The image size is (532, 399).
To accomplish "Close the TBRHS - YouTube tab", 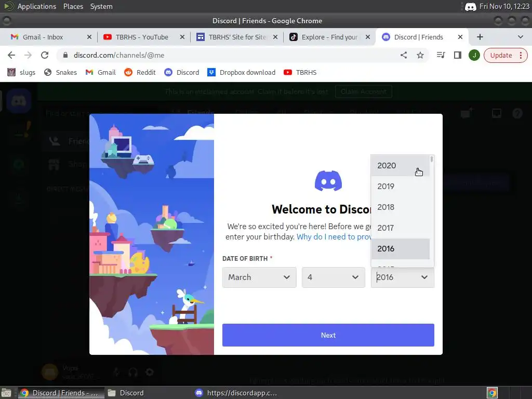I will [x=182, y=37].
